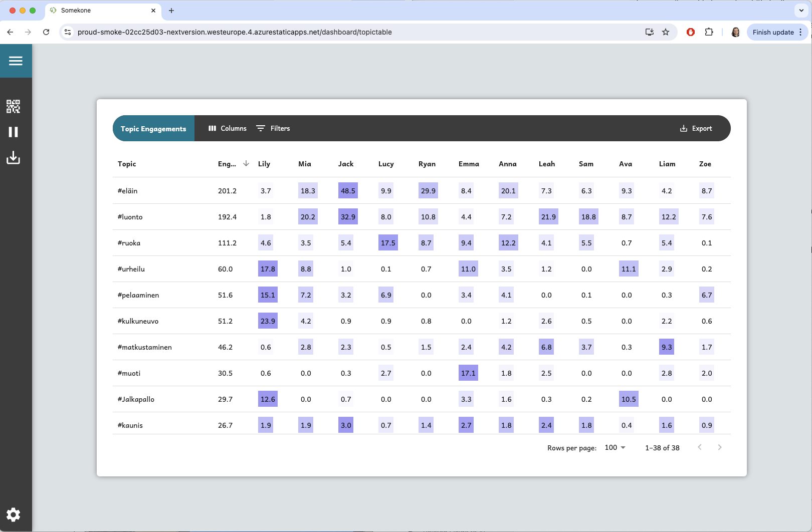Open the Filters panel
The width and height of the screenshot is (812, 532).
coord(273,129)
